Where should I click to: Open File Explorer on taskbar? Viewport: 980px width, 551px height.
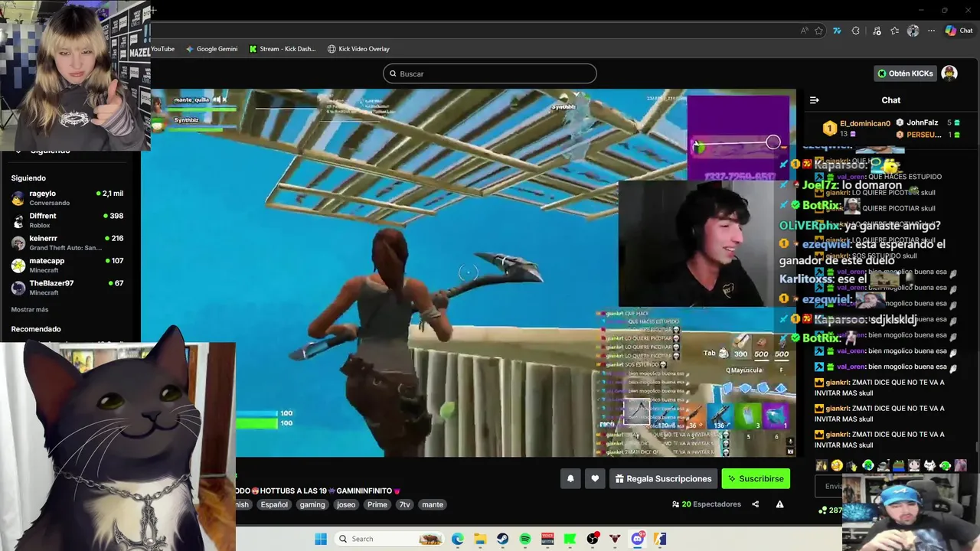(480, 539)
